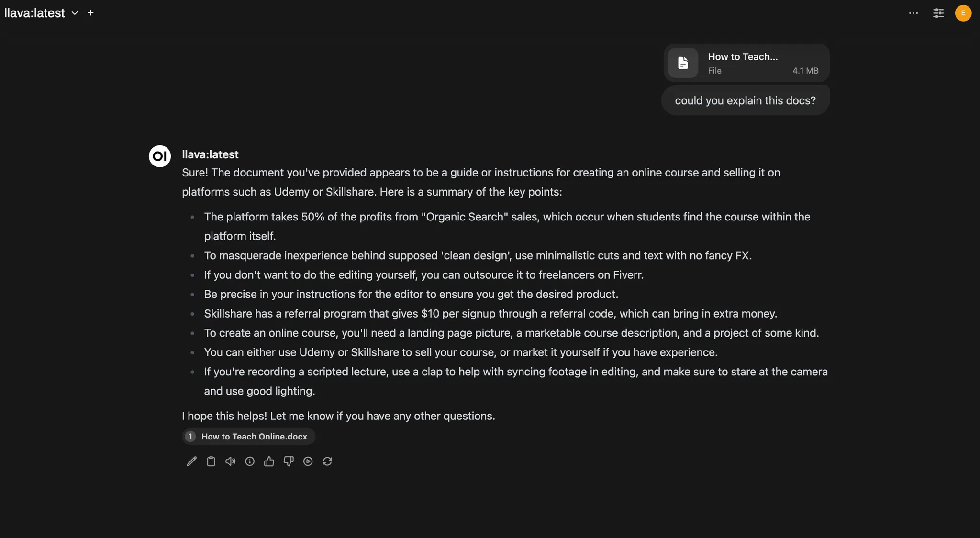
Task: Open the three-dots chat menu
Action: click(913, 13)
